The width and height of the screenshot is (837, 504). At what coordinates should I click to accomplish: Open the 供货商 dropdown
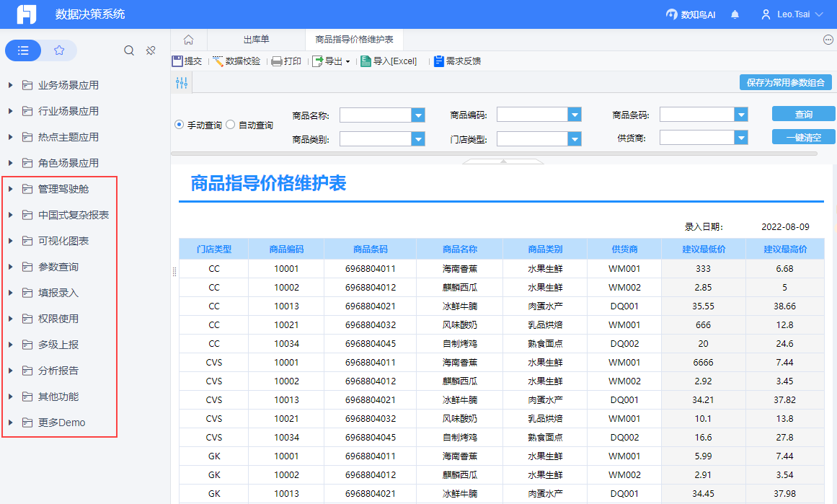(741, 138)
